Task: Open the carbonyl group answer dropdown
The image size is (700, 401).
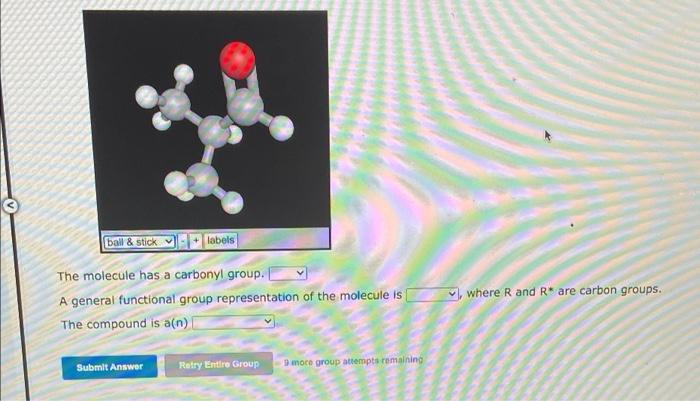Action: click(x=288, y=273)
